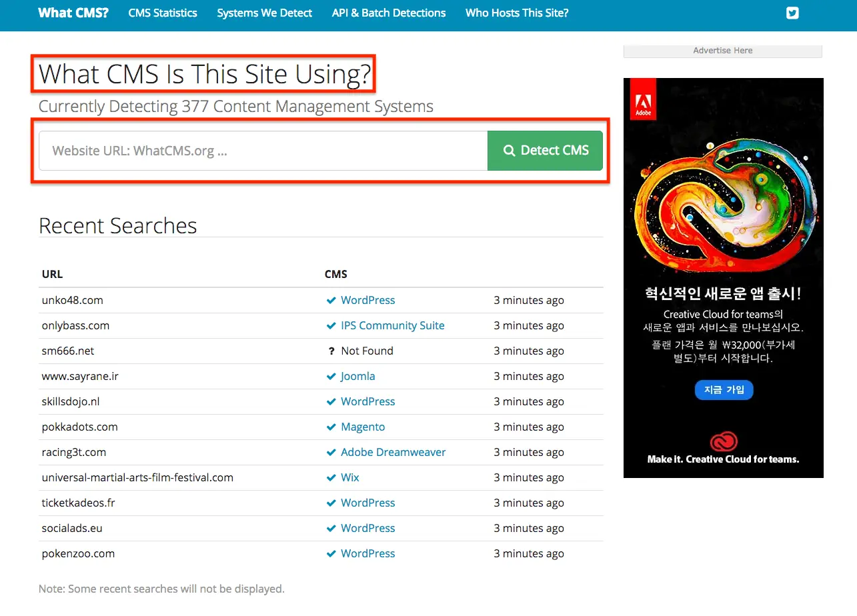Open IPS Community Suite link
This screenshot has height=616, width=857.
coord(393,325)
